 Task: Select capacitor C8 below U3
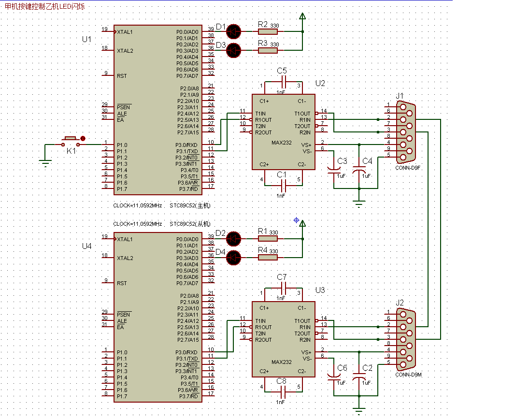coord(284,392)
